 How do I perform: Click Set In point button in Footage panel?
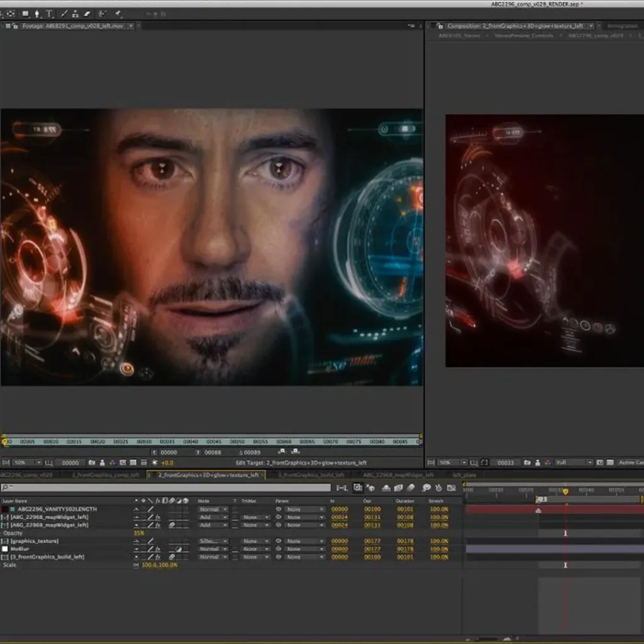154,452
